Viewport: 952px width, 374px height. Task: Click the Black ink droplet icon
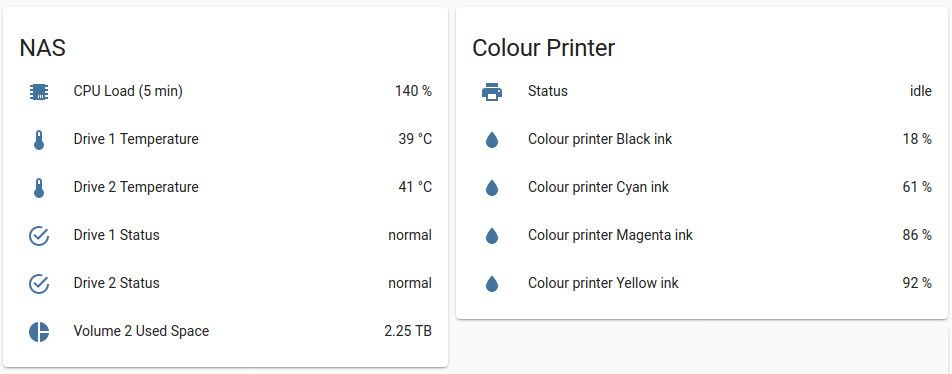[x=492, y=140]
